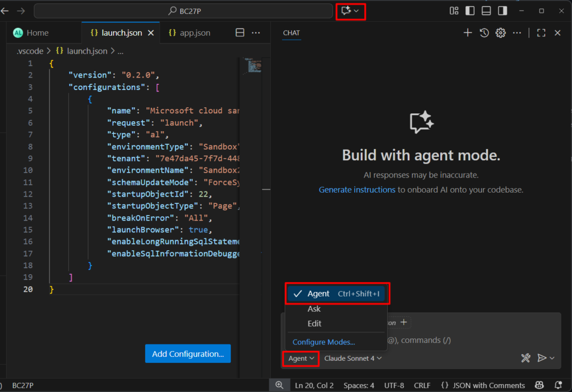Click the zoom magnifier in status bar
This screenshot has height=392, width=572.
pyautogui.click(x=279, y=385)
